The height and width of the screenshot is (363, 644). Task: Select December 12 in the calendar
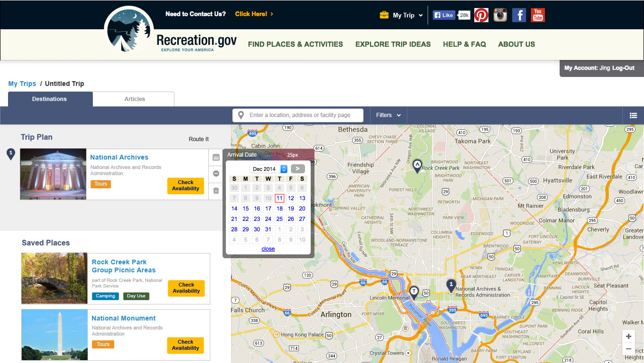pyautogui.click(x=291, y=198)
